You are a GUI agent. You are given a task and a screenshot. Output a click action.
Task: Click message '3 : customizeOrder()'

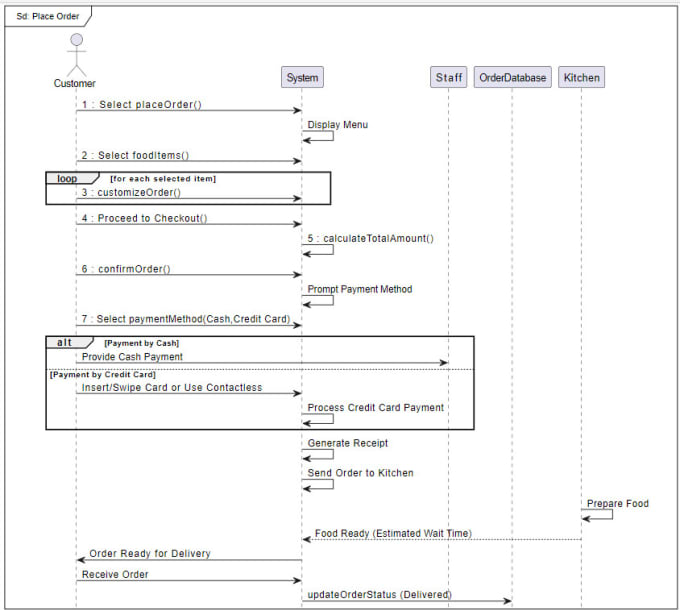point(131,192)
